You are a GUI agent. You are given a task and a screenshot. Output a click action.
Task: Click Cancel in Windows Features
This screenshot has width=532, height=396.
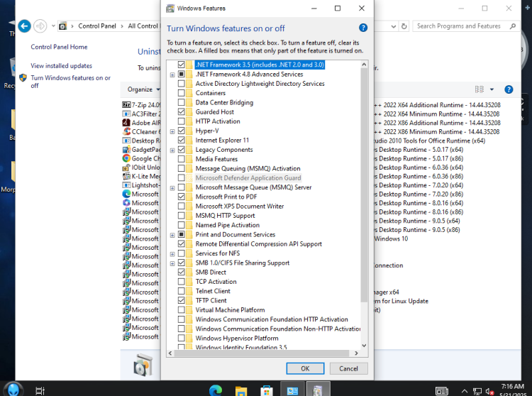(x=348, y=368)
